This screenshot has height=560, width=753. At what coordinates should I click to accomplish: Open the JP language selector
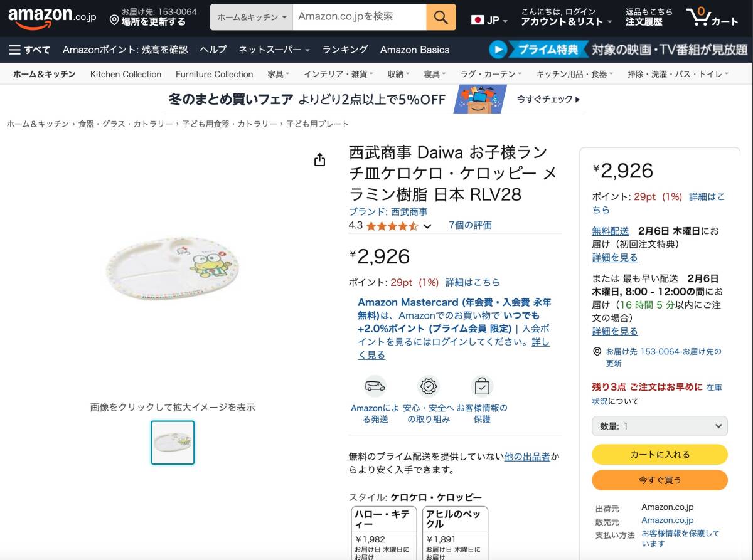489,20
